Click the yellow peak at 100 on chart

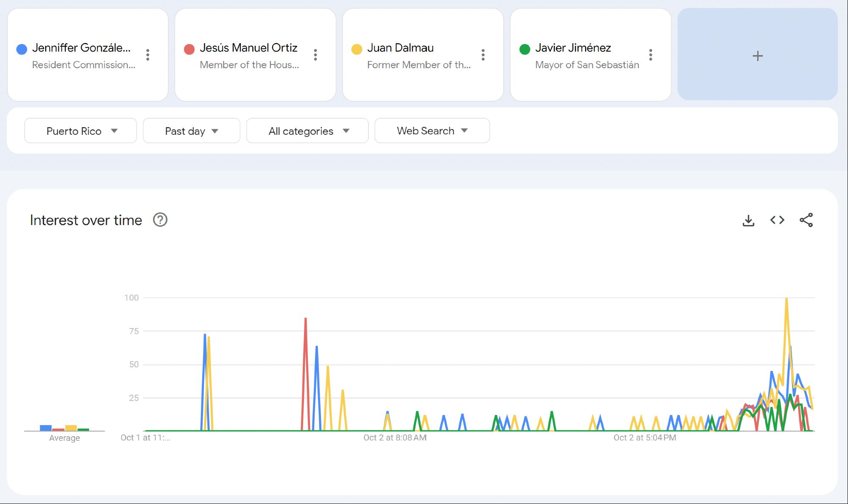click(787, 298)
